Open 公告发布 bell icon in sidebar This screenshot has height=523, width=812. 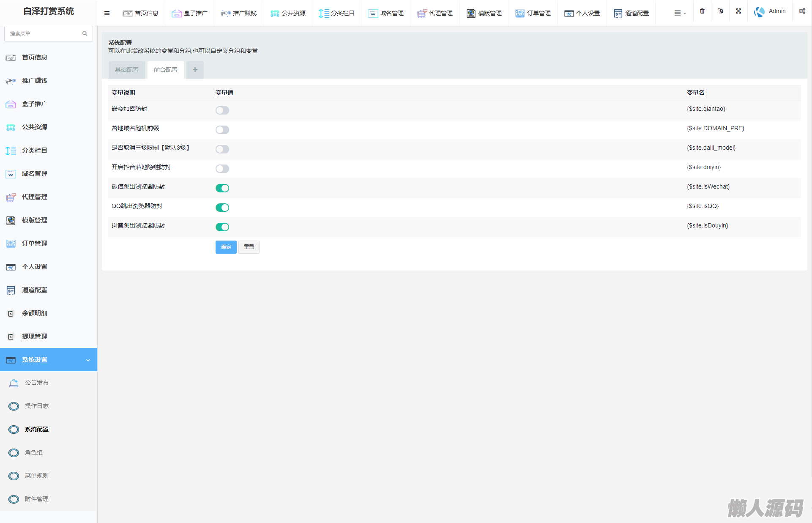(14, 383)
